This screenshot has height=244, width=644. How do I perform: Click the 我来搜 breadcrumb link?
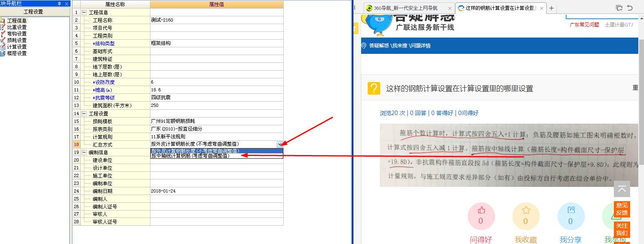pyautogui.click(x=399, y=46)
